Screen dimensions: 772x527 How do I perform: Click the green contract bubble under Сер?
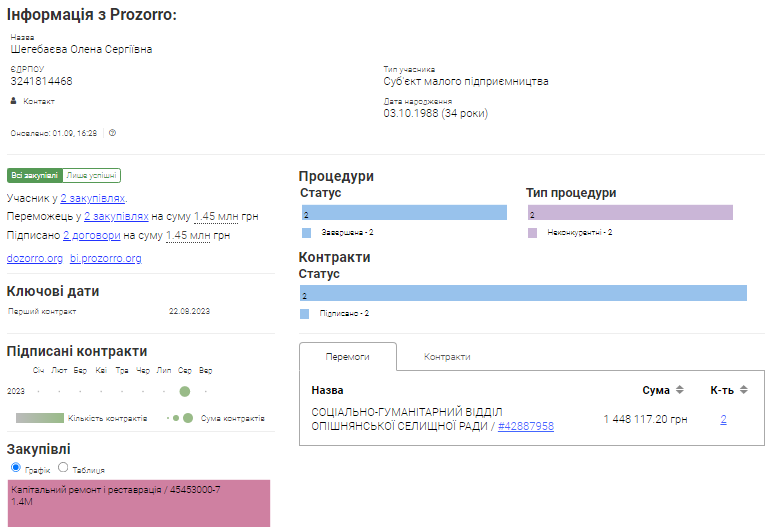(x=184, y=392)
